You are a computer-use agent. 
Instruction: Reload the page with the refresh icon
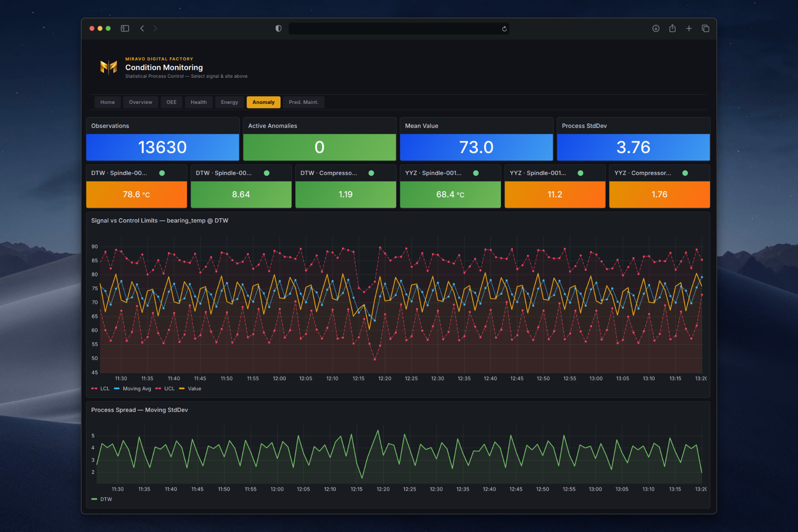coord(504,29)
